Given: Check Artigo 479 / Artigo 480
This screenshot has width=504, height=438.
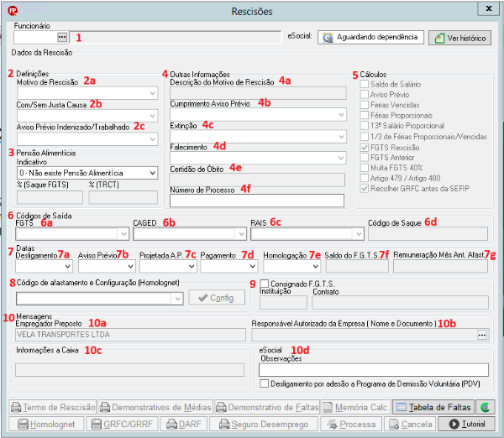Looking at the screenshot, I should pos(365,178).
